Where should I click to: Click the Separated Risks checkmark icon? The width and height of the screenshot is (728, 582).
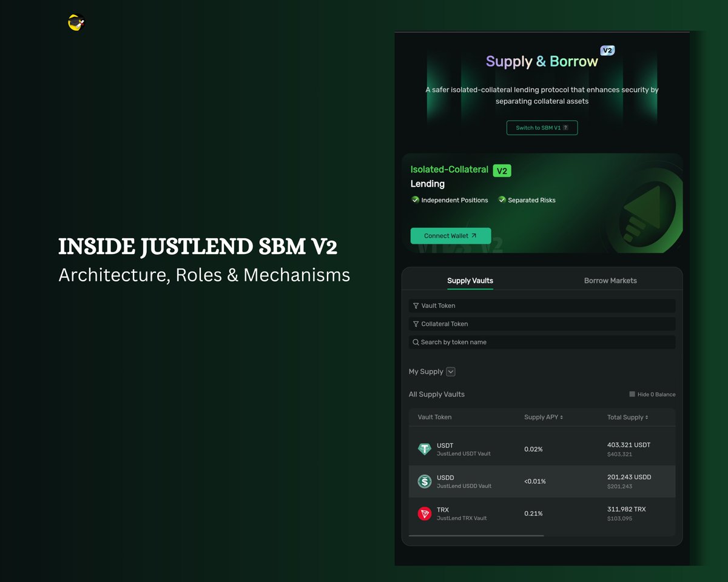point(502,199)
